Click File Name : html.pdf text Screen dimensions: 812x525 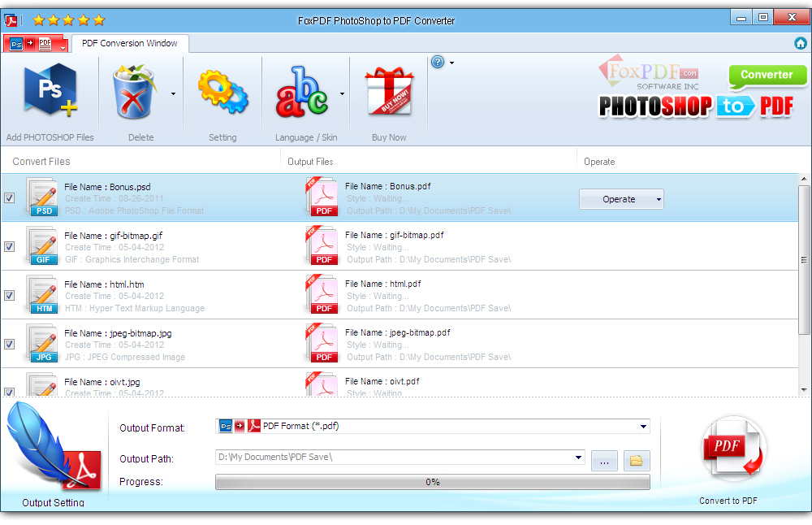pos(383,284)
